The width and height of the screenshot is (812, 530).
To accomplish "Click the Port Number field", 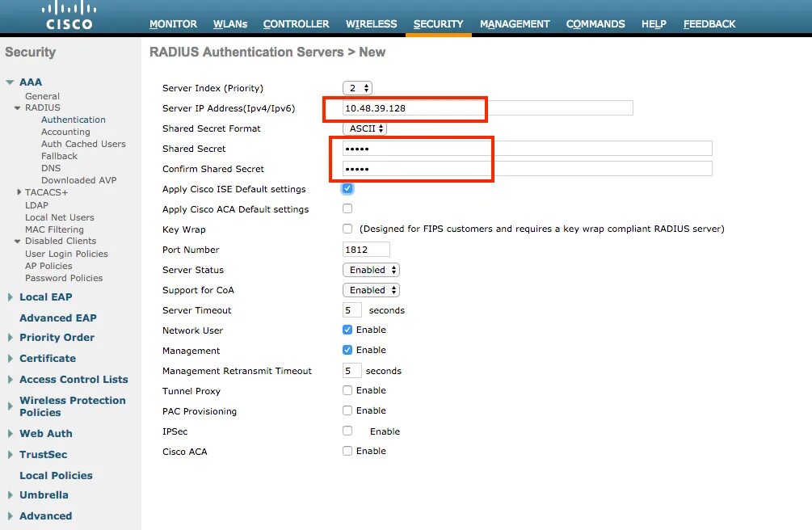I will 366,250.
